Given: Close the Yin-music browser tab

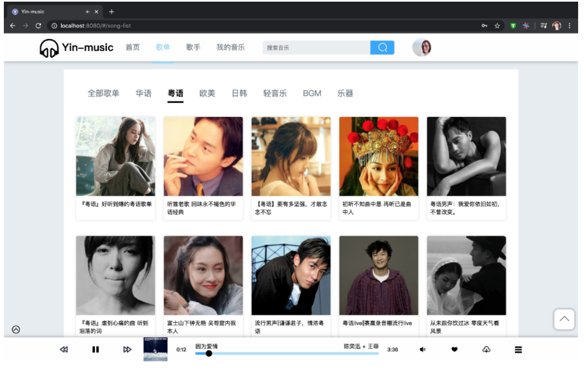Looking at the screenshot, I should pyautogui.click(x=97, y=12).
